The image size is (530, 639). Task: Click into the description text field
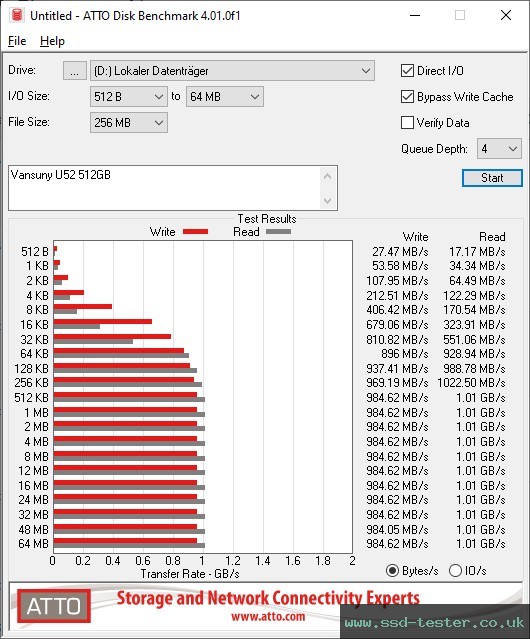(x=165, y=188)
